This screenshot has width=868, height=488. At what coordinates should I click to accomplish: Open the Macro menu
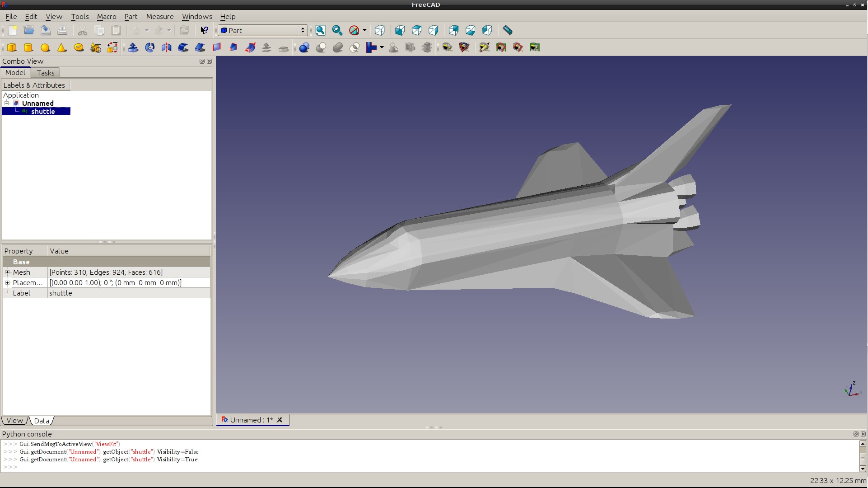[107, 16]
